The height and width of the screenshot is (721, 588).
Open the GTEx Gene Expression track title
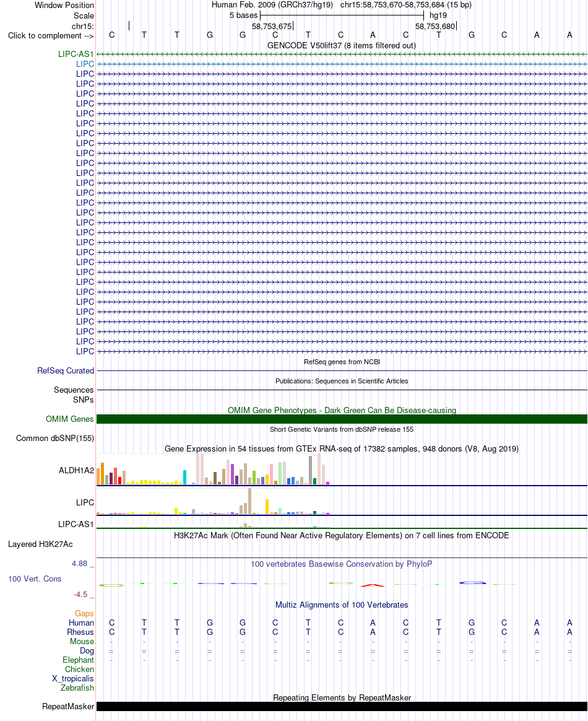click(x=342, y=449)
